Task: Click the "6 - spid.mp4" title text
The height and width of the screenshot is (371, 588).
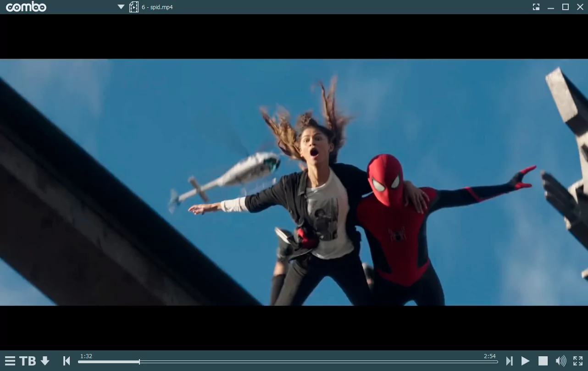Action: 157,7
